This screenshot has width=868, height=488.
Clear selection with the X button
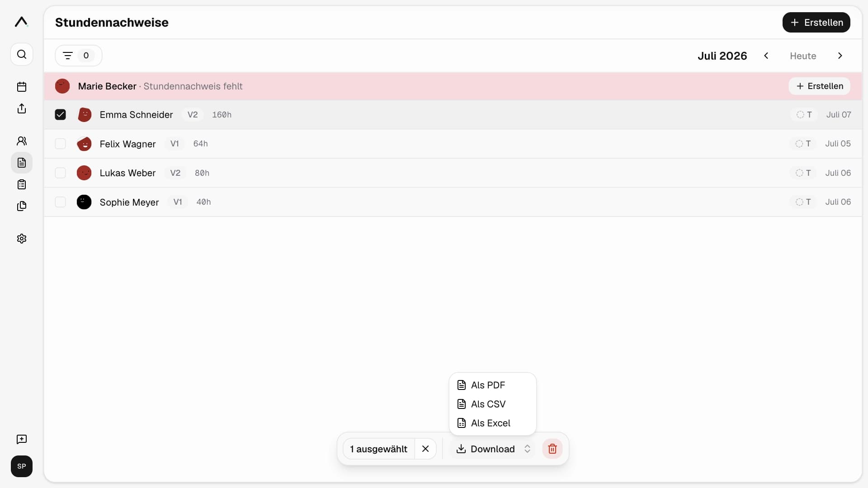click(x=425, y=449)
